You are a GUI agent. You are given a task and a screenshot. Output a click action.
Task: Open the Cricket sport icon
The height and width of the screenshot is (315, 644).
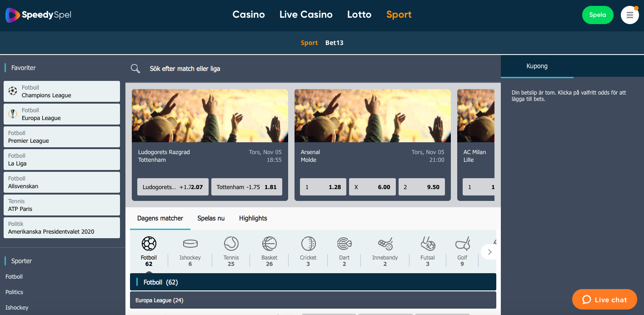308,243
